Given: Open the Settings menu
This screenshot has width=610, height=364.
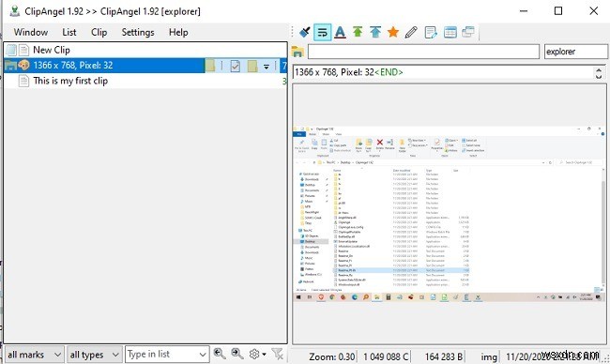Looking at the screenshot, I should (138, 32).
